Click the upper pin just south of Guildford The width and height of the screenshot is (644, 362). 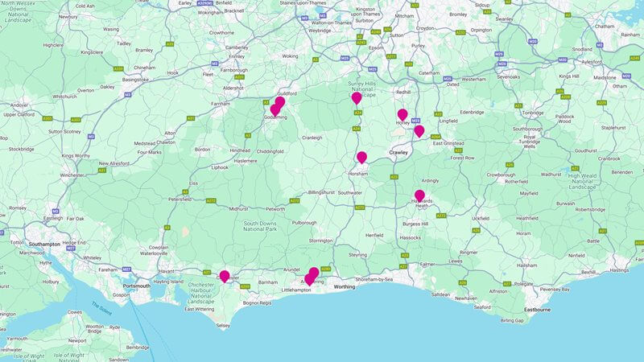point(280,102)
